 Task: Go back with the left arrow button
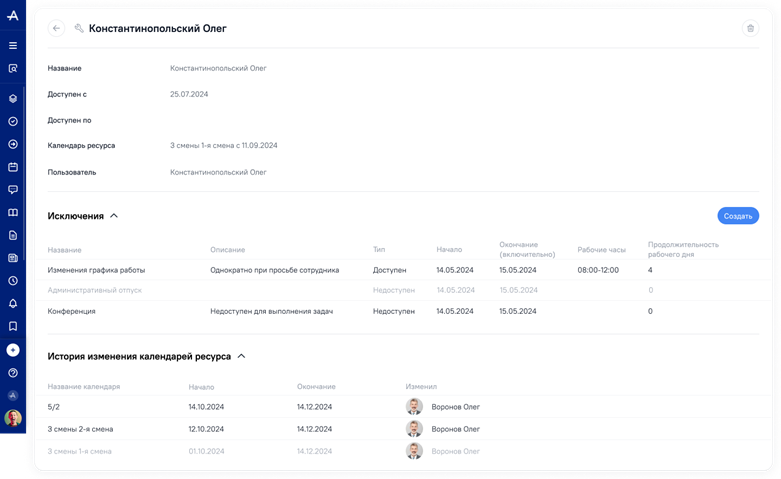tap(56, 28)
